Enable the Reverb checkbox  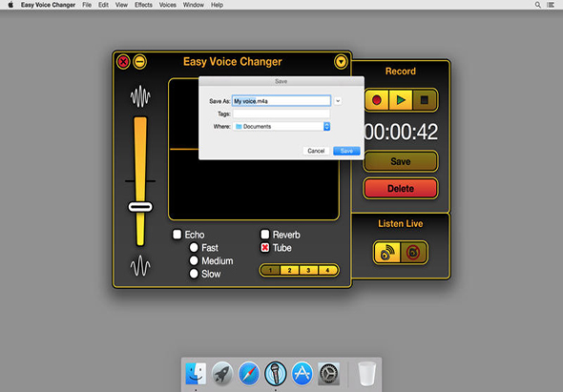(x=265, y=235)
